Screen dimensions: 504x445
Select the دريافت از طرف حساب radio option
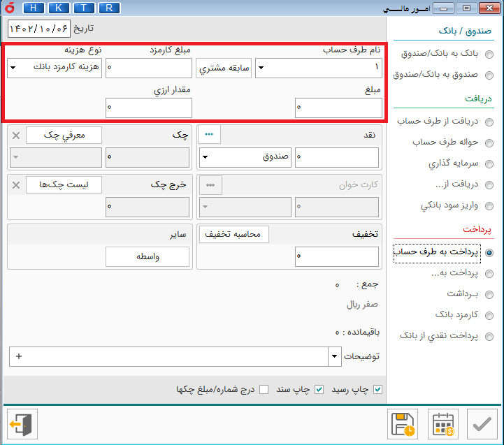pos(489,122)
